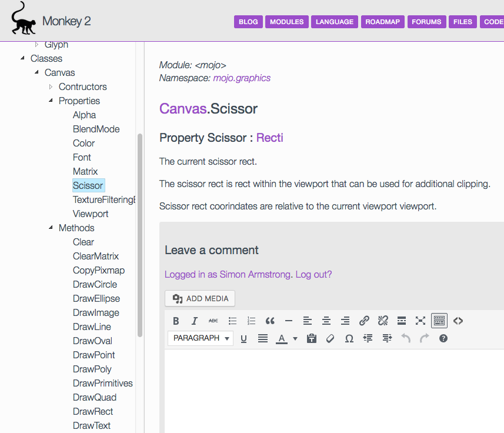Expand the Contructors tree node
The image size is (504, 433).
click(51, 86)
